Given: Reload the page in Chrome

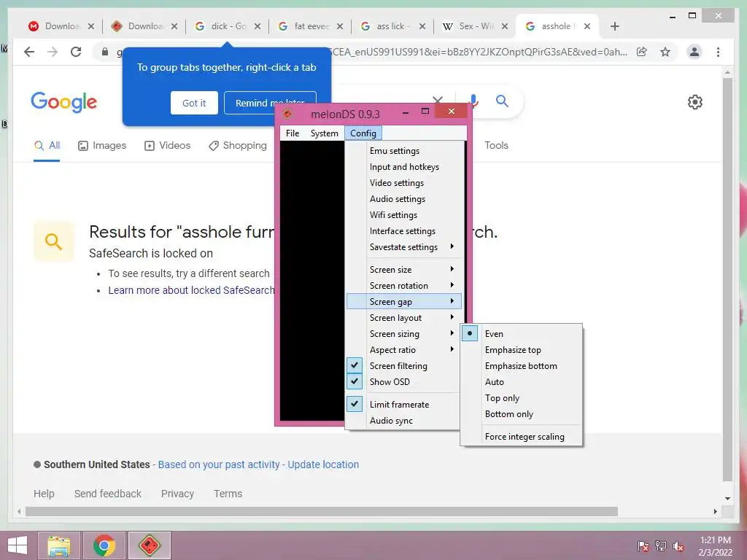Looking at the screenshot, I should pos(76,52).
